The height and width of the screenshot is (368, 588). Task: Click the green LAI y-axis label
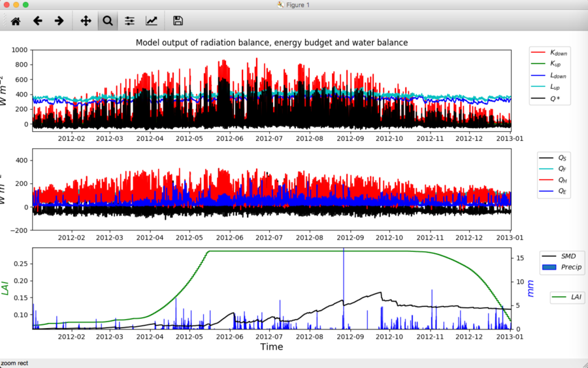point(5,288)
